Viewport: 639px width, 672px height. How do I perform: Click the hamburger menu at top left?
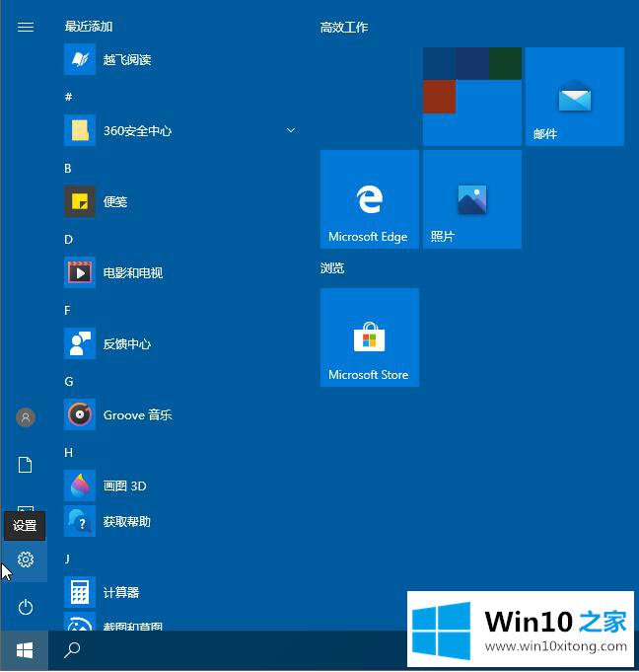pos(26,27)
